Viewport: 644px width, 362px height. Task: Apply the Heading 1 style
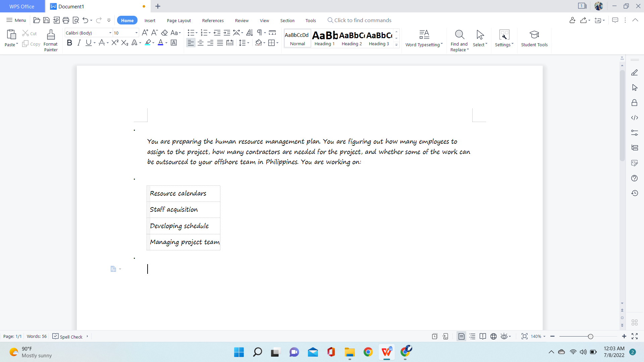pos(324,38)
